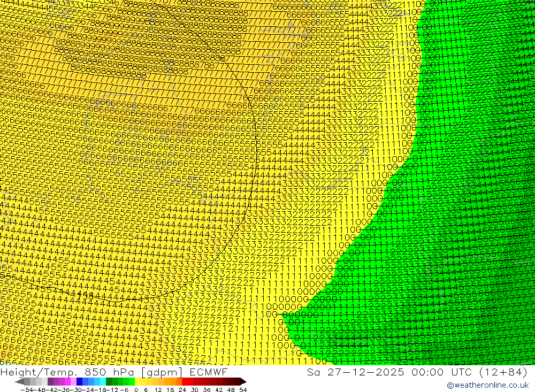Pick the dark blue legend swatch above -30

click(x=79, y=381)
